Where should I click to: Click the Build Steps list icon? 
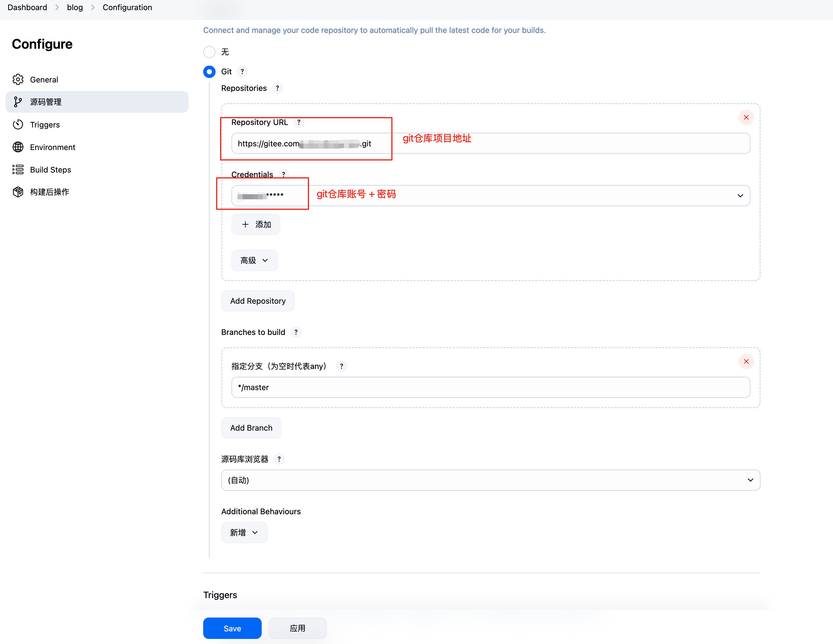pos(18,169)
